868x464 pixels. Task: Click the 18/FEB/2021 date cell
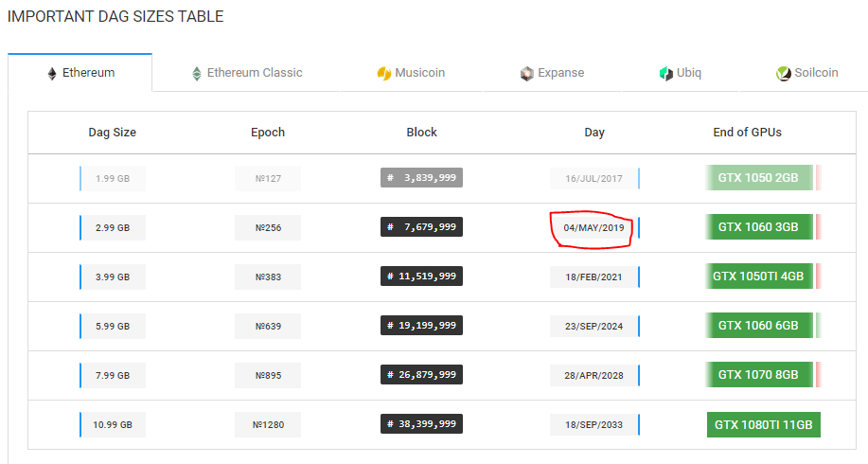coord(594,277)
